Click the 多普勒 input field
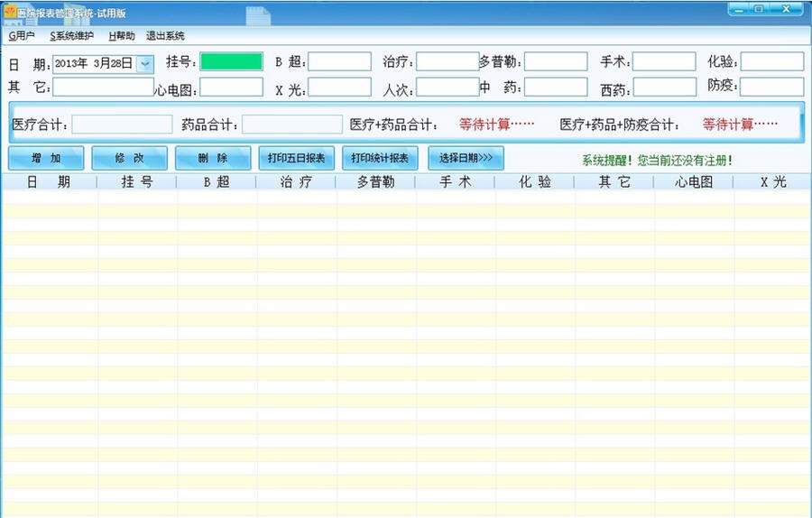 click(x=556, y=61)
